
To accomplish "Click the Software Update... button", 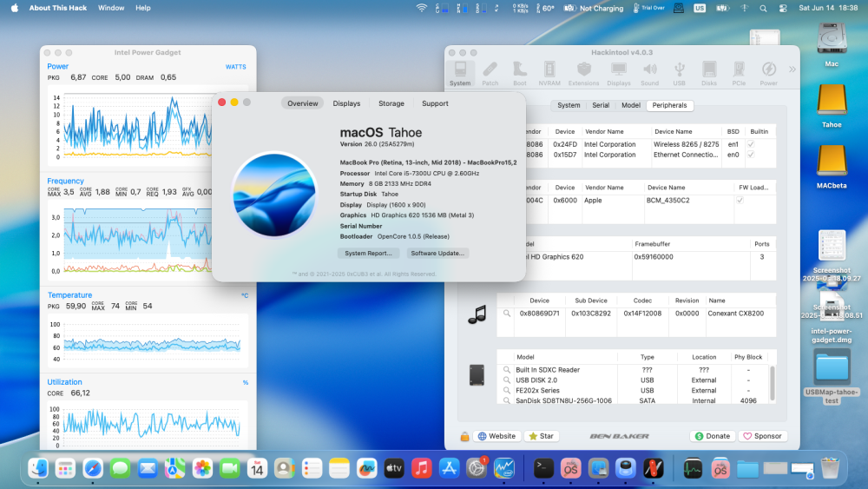I will click(x=437, y=253).
